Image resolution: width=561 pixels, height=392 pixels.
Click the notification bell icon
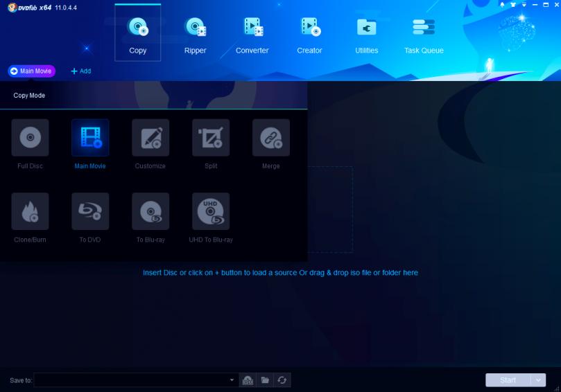(x=502, y=5)
